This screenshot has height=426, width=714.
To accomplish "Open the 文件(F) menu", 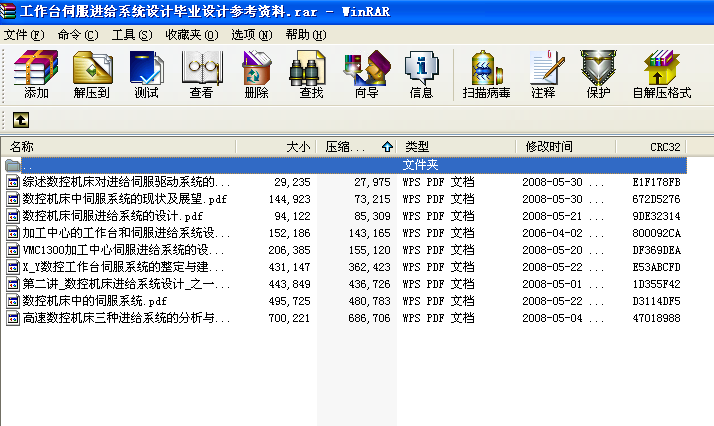I will coord(24,35).
